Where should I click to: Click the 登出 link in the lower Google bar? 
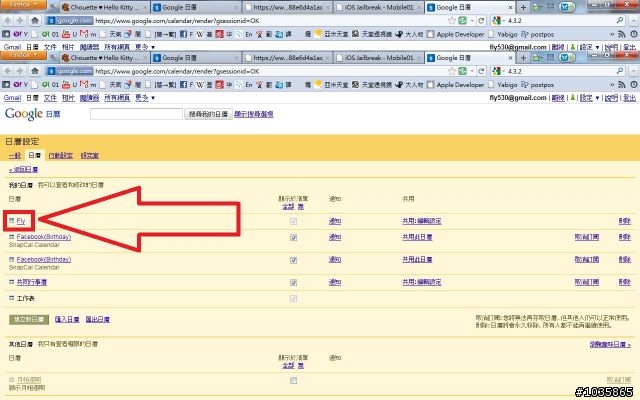(x=629, y=98)
